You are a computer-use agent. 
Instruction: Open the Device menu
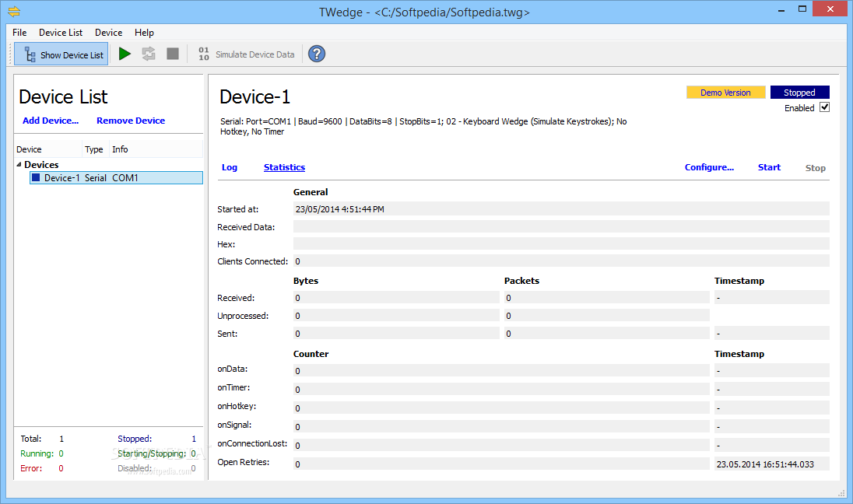coord(108,33)
